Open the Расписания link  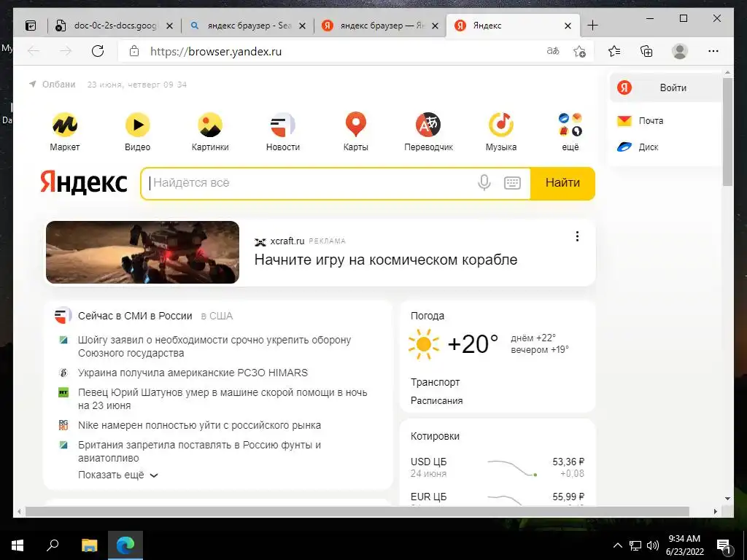[437, 401]
